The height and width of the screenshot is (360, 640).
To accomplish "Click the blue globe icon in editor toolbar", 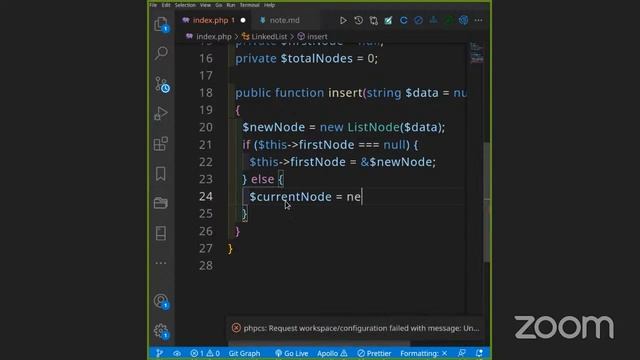I will click(x=463, y=20).
